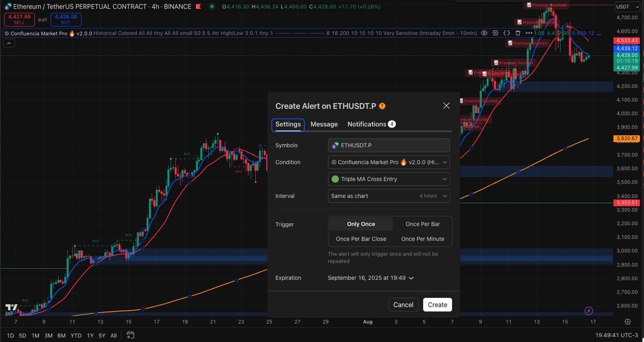Switch to the Message tab
The image size is (644, 342).
click(x=324, y=124)
